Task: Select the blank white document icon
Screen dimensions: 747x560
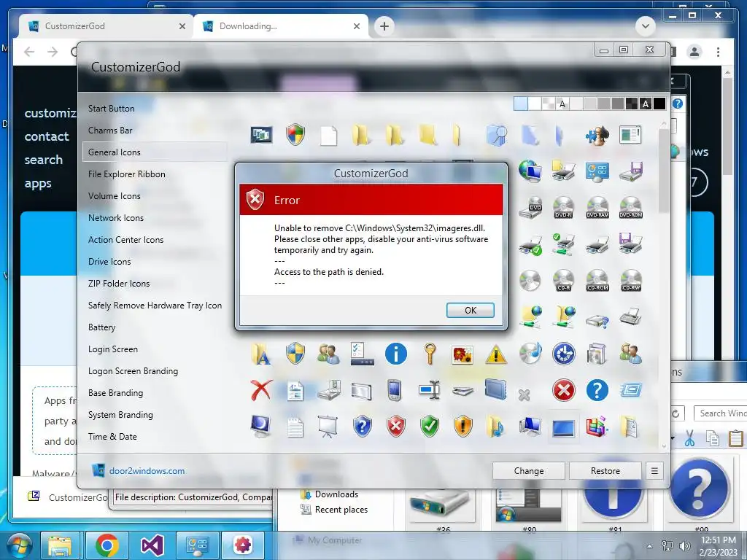Action: 329,136
